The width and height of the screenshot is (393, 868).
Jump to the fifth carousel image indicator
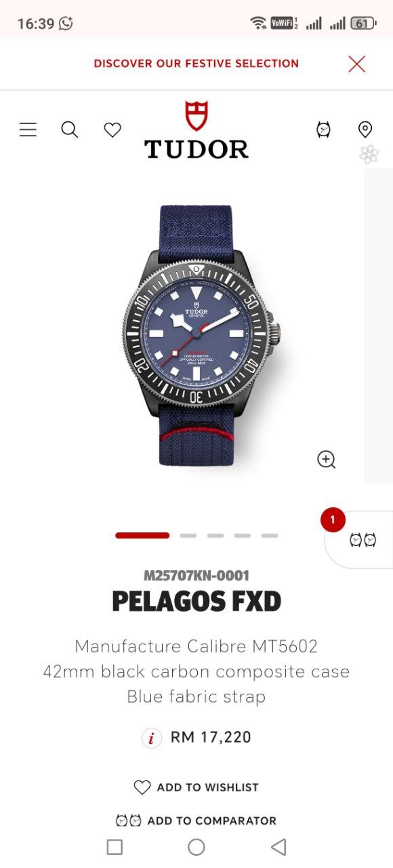[x=270, y=536]
